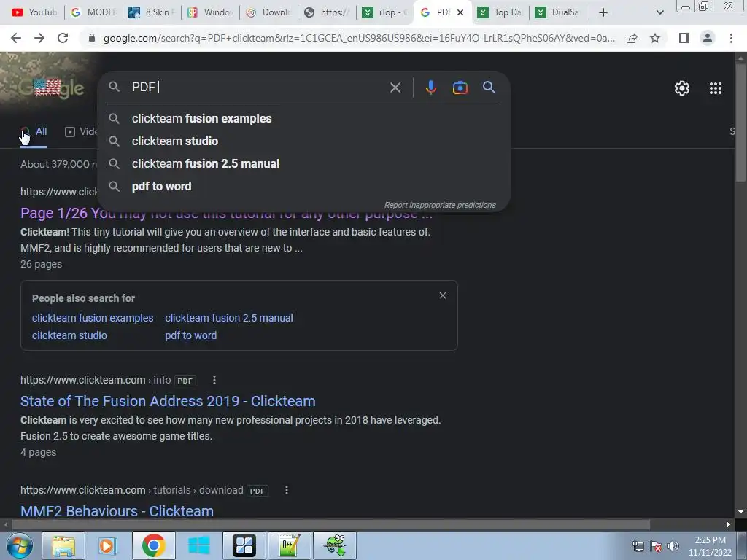The image size is (747, 560).
Task: Start voice search with microphone
Action: click(x=430, y=87)
